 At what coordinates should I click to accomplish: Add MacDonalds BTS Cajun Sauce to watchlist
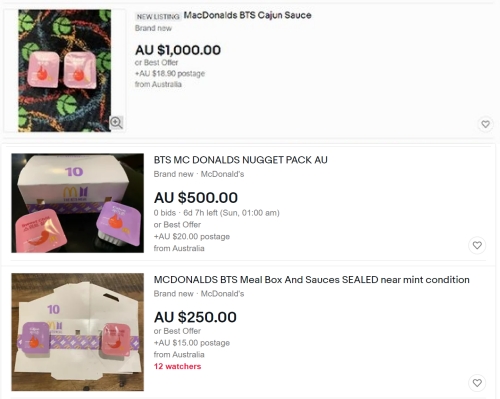pos(485,124)
